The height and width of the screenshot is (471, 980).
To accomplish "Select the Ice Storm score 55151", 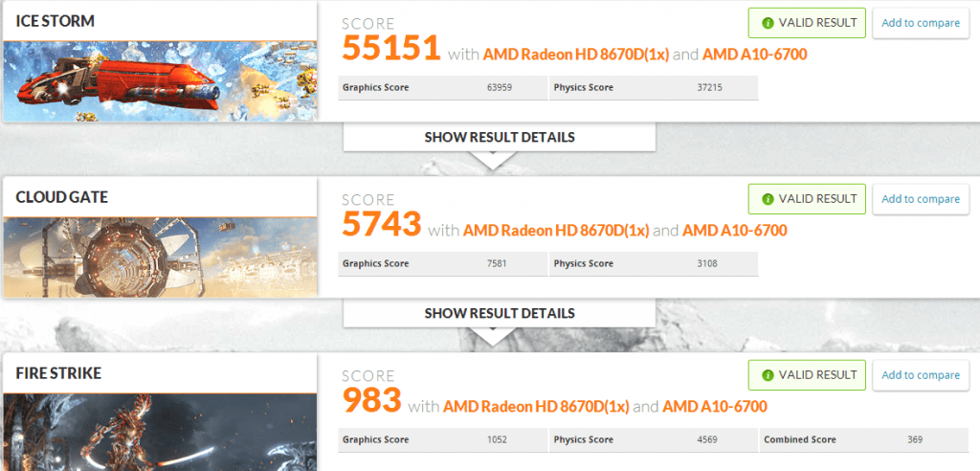I will click(391, 48).
